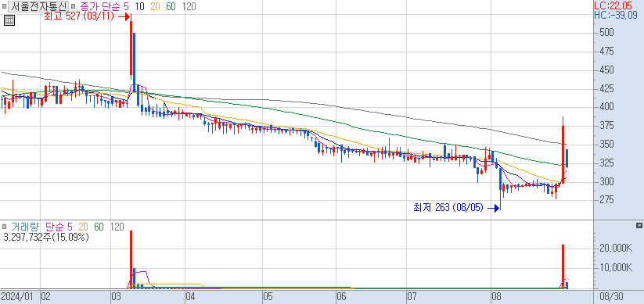This screenshot has width=644, height=304.
Task: Select the gray volume 120 moving average
Action: pos(117,227)
